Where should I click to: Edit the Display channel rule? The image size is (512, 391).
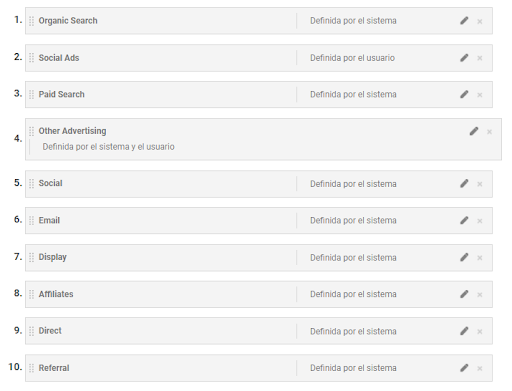click(464, 257)
